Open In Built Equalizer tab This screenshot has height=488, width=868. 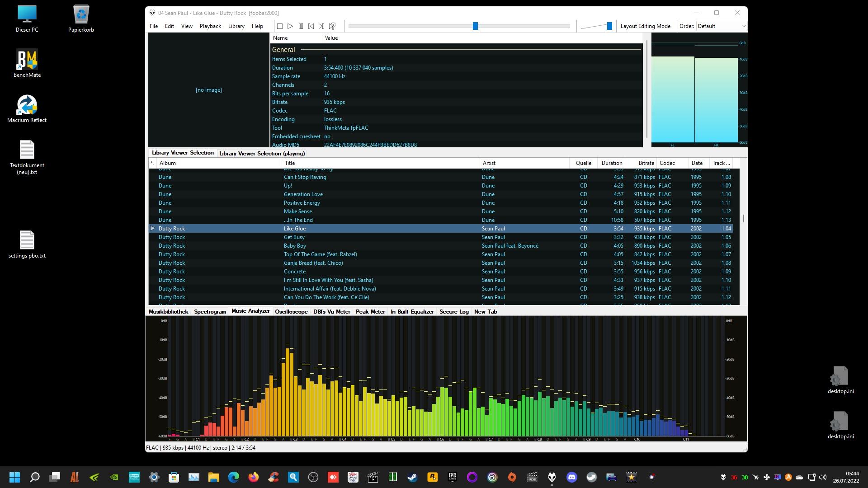pyautogui.click(x=412, y=312)
